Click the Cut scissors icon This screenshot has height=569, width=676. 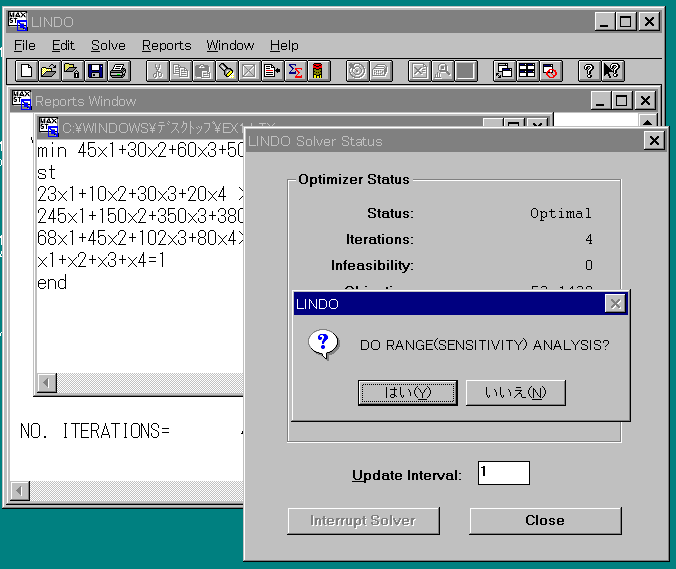[157, 71]
